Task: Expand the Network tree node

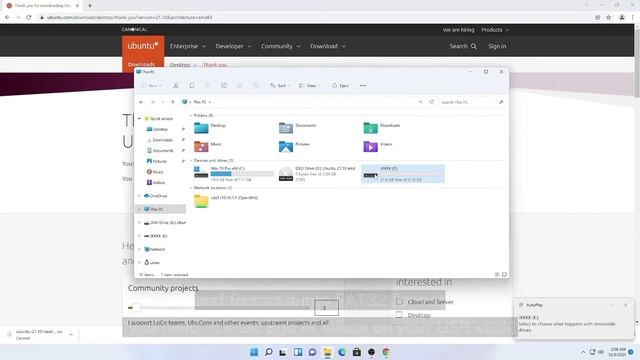Action: pos(140,249)
